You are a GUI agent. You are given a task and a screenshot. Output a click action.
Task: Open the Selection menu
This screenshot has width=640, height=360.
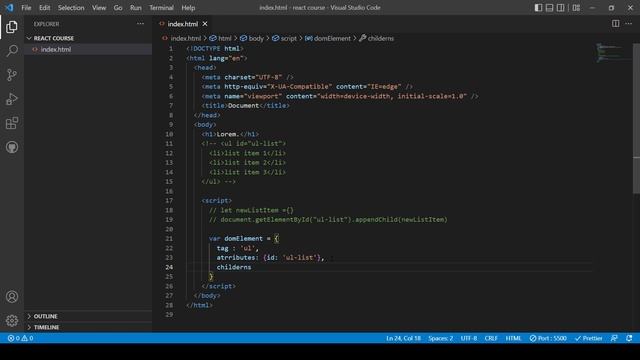point(71,8)
